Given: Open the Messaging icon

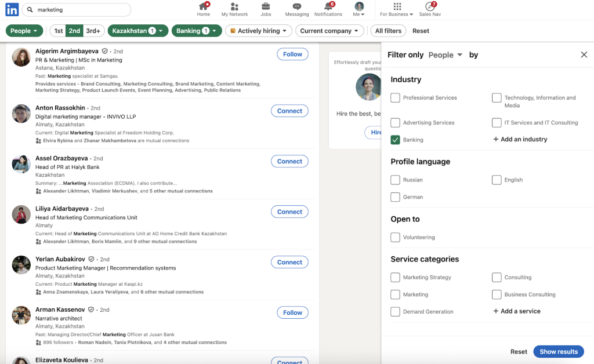Looking at the screenshot, I should click(297, 6).
